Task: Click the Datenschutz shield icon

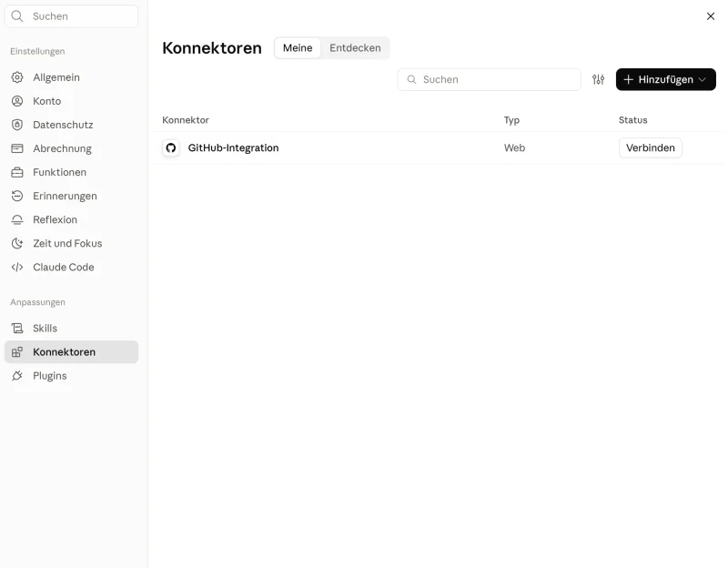Action: 17,125
